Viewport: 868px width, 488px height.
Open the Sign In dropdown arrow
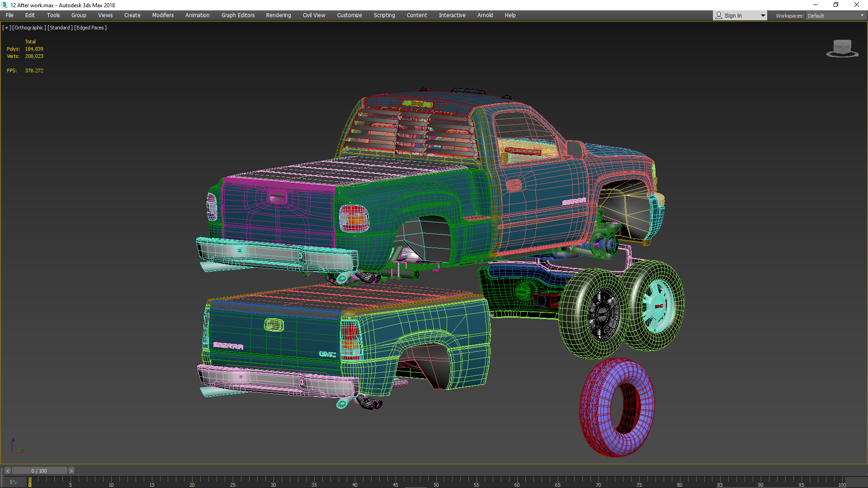[763, 15]
